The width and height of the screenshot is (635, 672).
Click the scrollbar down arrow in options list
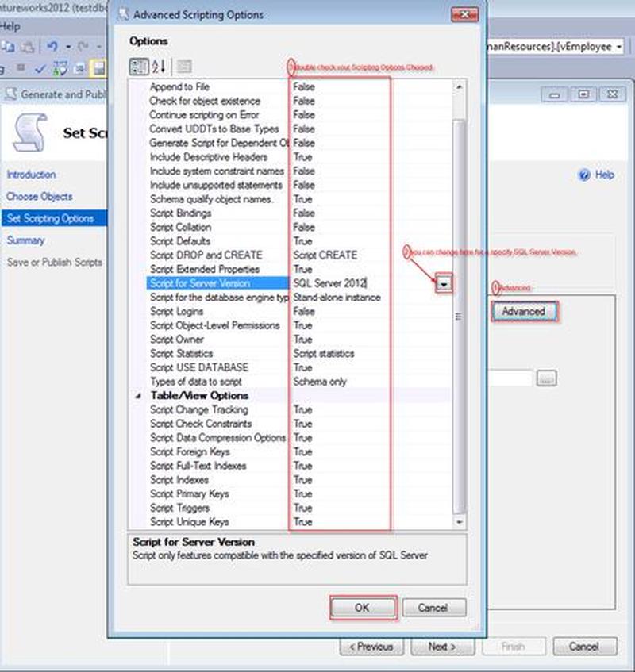tap(459, 522)
